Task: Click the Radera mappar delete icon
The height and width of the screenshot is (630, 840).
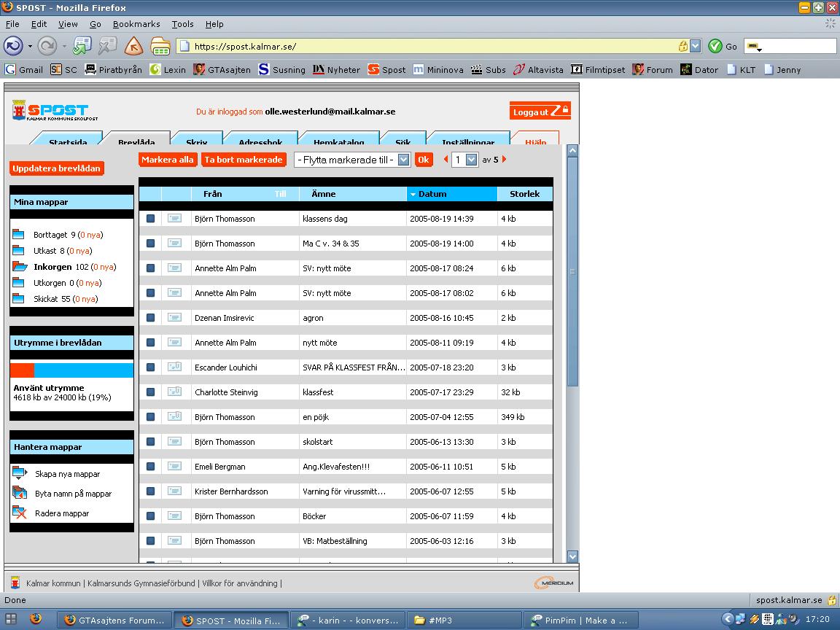Action: 19,513
